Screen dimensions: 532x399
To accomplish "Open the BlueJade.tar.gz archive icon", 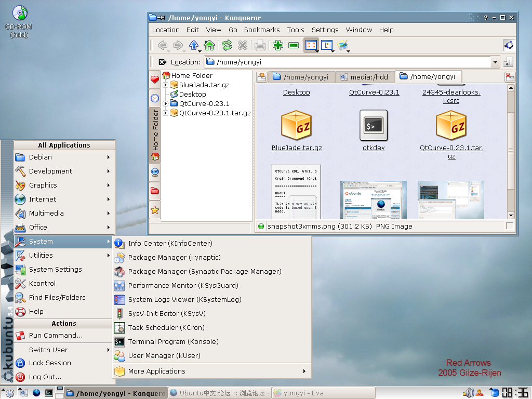I will [x=297, y=126].
